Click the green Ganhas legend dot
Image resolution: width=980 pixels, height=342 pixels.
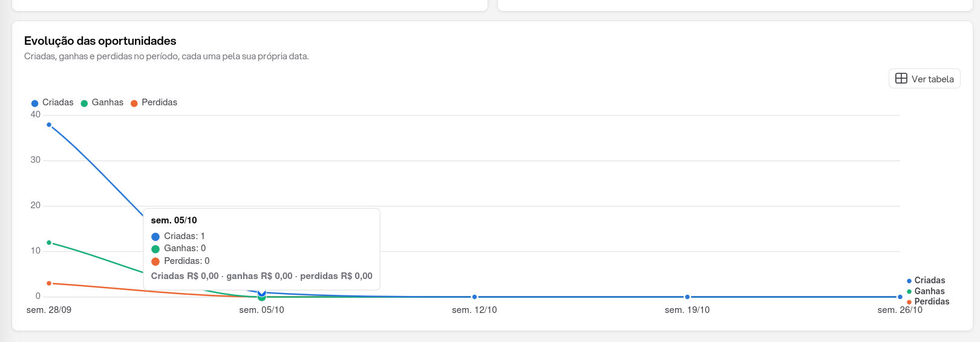click(x=84, y=104)
